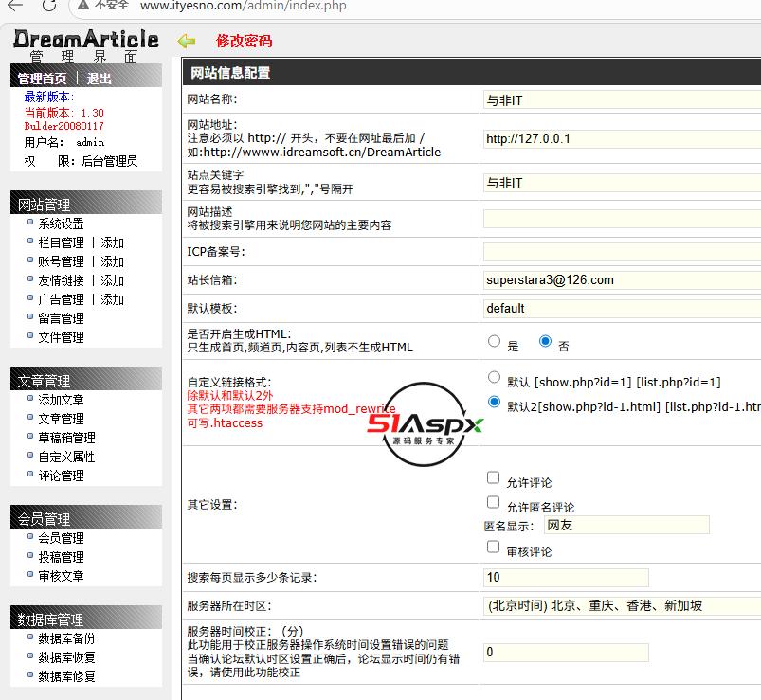Image resolution: width=761 pixels, height=700 pixels.
Task: Open 留言管理
Action: tap(62, 318)
